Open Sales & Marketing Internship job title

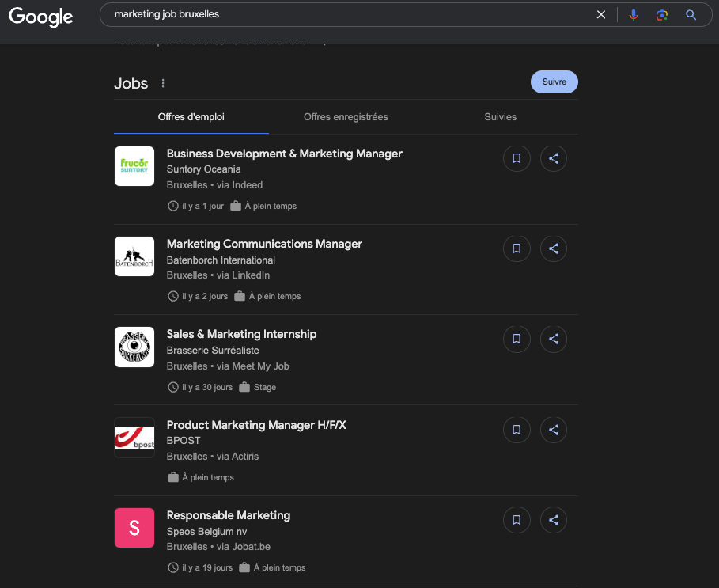click(242, 335)
